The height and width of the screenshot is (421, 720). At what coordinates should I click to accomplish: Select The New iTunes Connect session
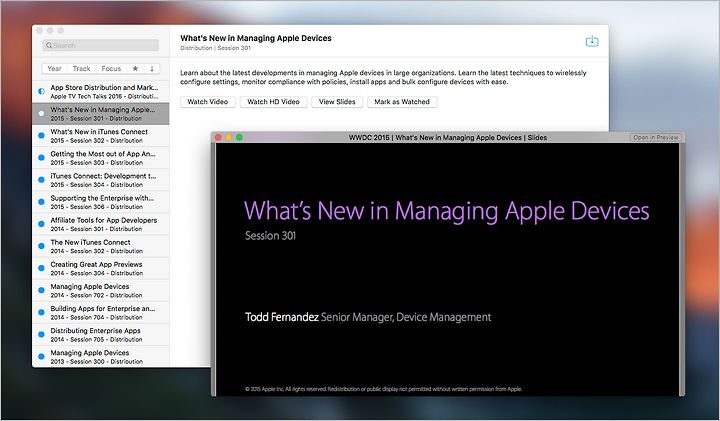click(x=101, y=246)
